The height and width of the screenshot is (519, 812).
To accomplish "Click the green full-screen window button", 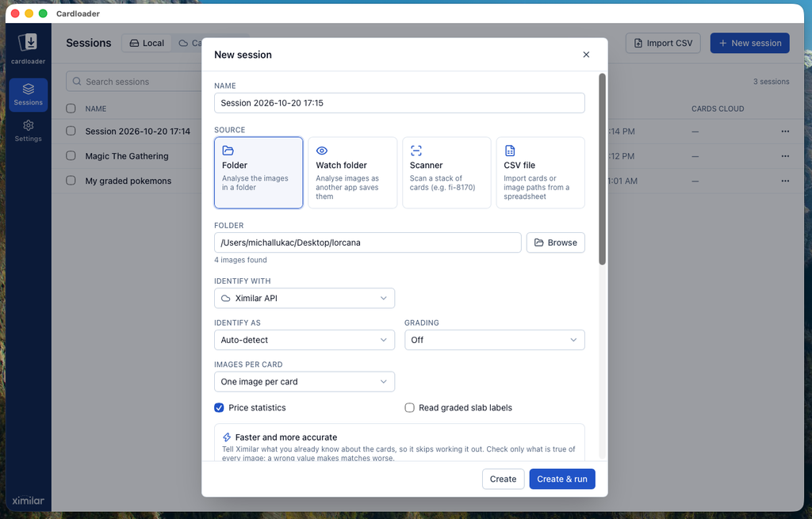I will pyautogui.click(x=43, y=13).
